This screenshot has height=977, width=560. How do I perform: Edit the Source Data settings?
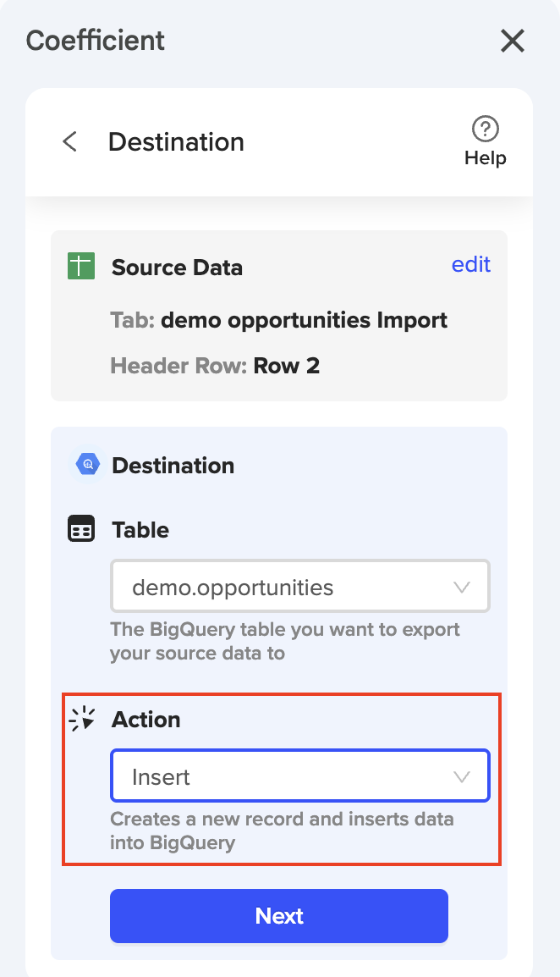[x=471, y=264]
